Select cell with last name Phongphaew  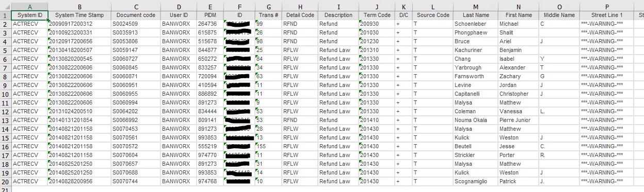(x=476, y=32)
